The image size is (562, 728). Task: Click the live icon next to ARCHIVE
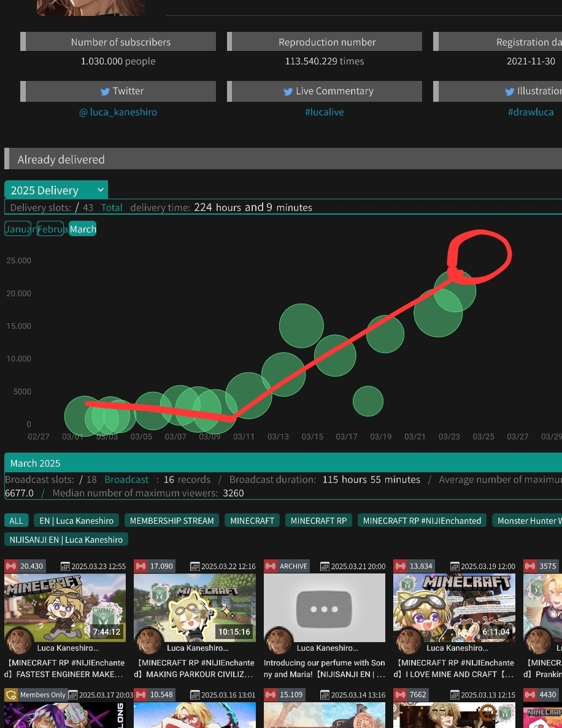tap(271, 566)
